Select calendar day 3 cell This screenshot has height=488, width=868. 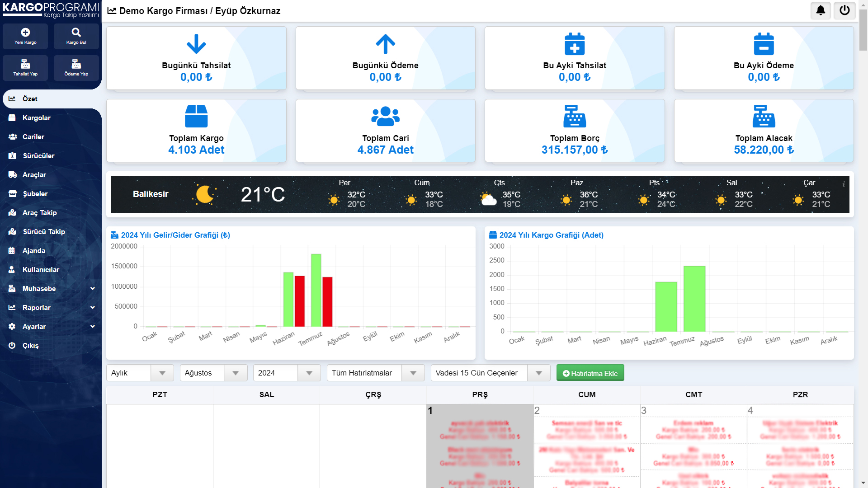click(693, 446)
